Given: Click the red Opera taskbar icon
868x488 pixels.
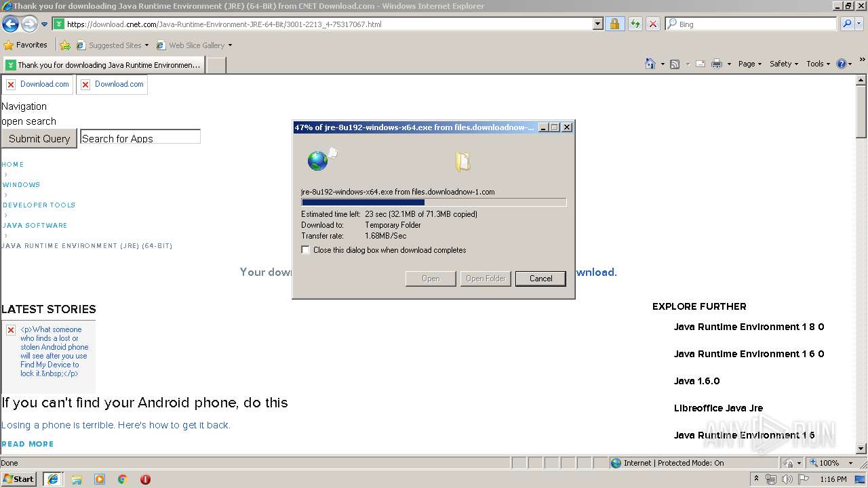Looking at the screenshot, I should tap(145, 479).
